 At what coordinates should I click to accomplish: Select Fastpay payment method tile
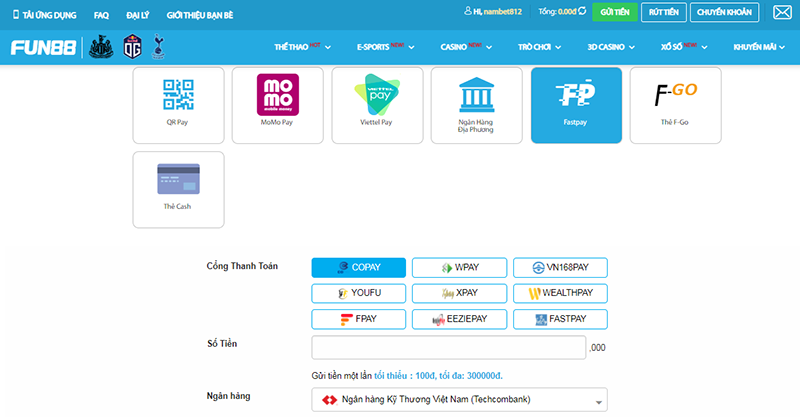click(x=576, y=105)
